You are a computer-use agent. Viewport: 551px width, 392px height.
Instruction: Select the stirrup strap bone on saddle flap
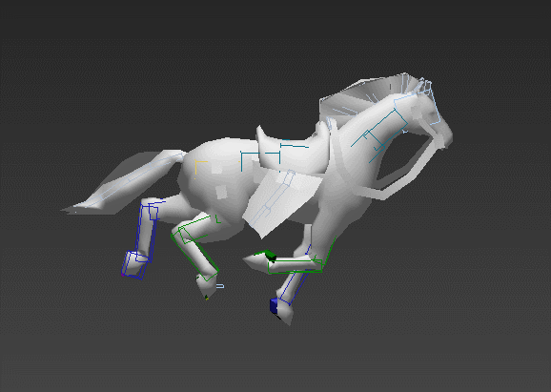tap(275, 196)
